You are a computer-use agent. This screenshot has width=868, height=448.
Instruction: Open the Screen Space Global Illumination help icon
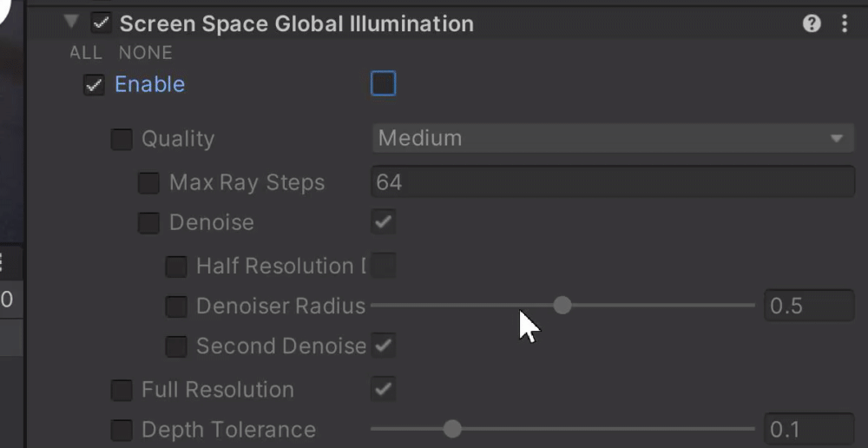pos(812,24)
